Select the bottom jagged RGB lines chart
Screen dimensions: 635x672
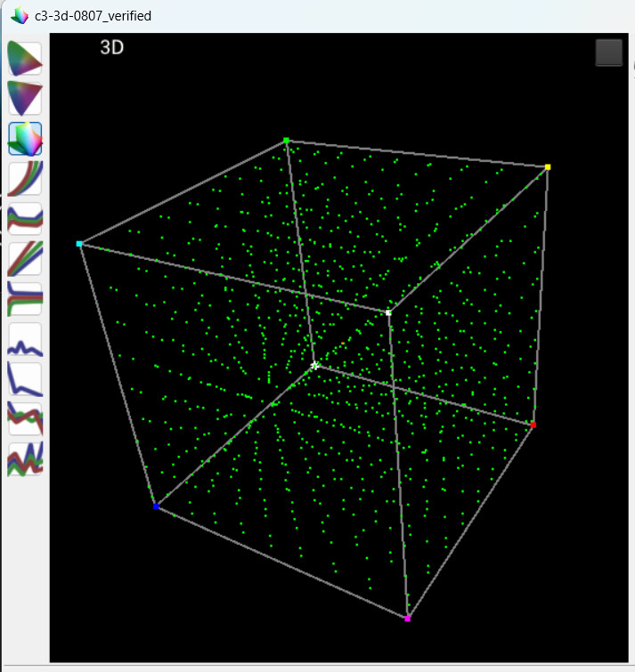25,459
